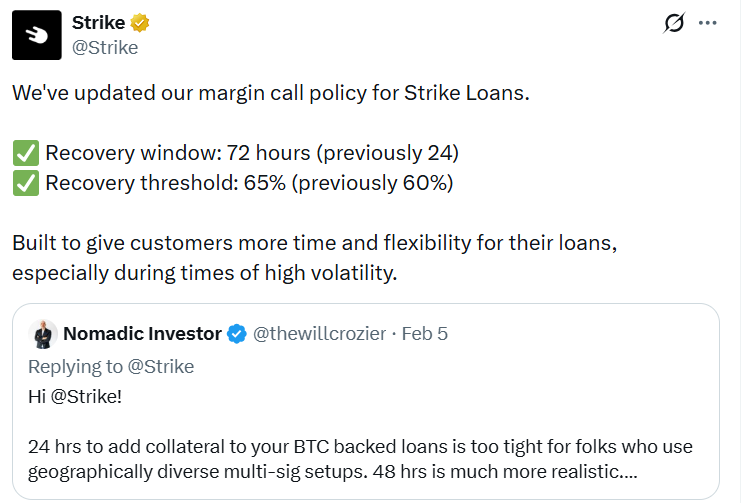Click the @Strike handle under the name

point(105,47)
